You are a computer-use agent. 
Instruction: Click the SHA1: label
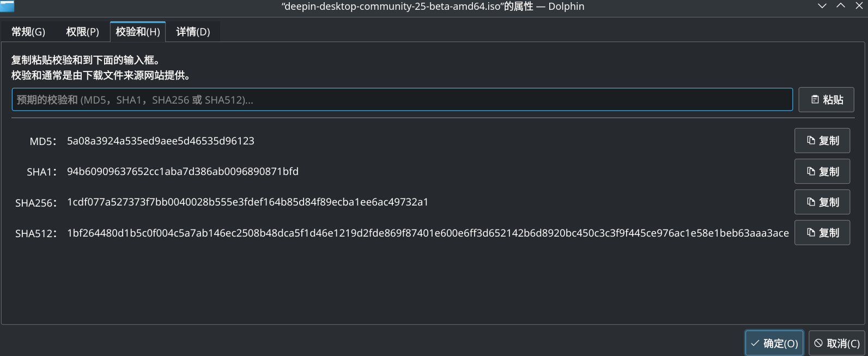[42, 172]
